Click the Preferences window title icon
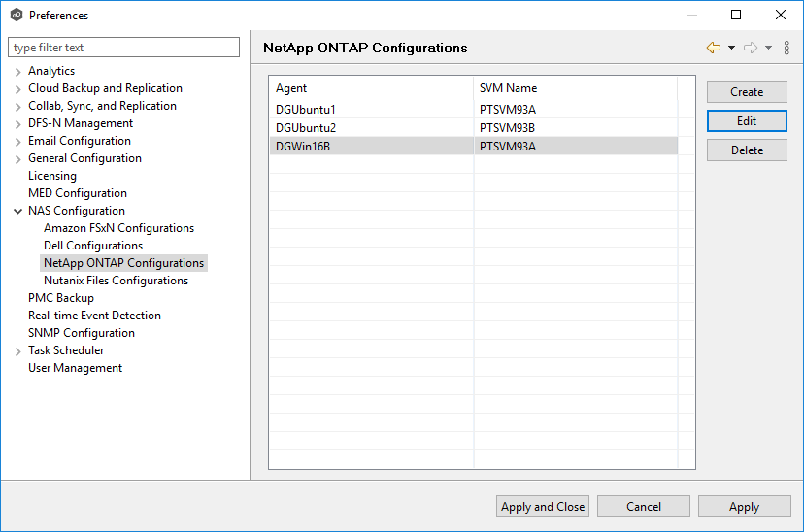The image size is (804, 532). click(16, 15)
